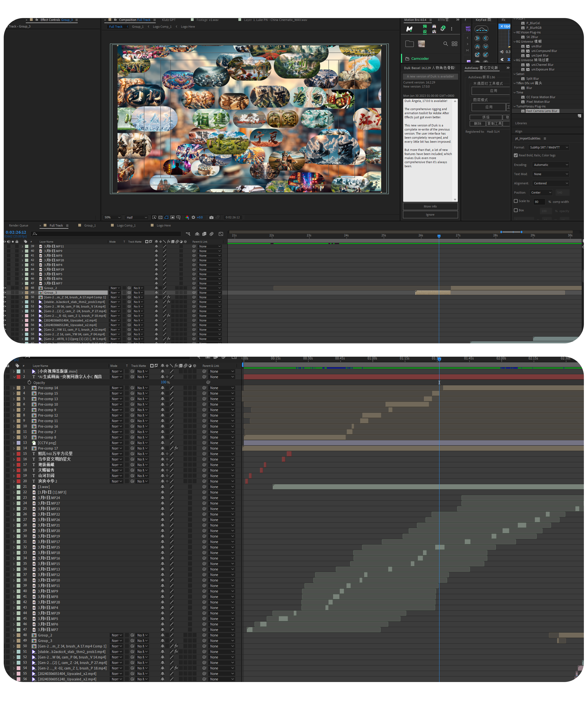Image resolution: width=588 pixels, height=702 pixels.
Task: Open show channel and color management icon
Action: 187,217
